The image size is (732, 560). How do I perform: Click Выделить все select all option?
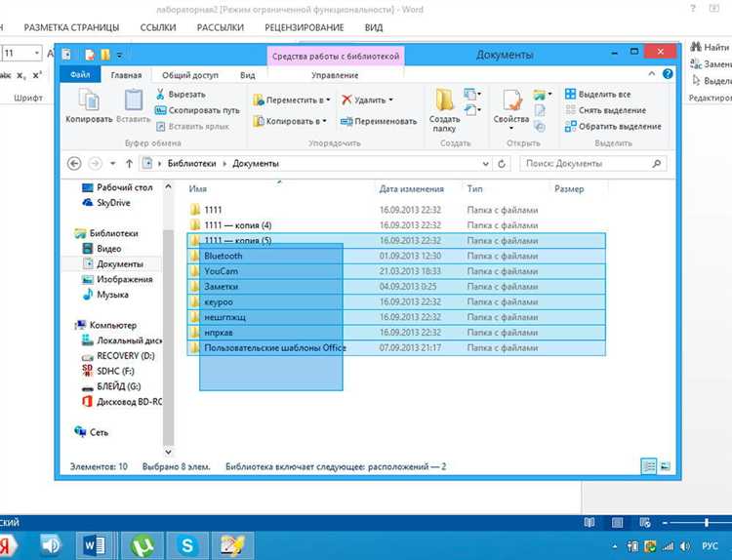pos(598,95)
